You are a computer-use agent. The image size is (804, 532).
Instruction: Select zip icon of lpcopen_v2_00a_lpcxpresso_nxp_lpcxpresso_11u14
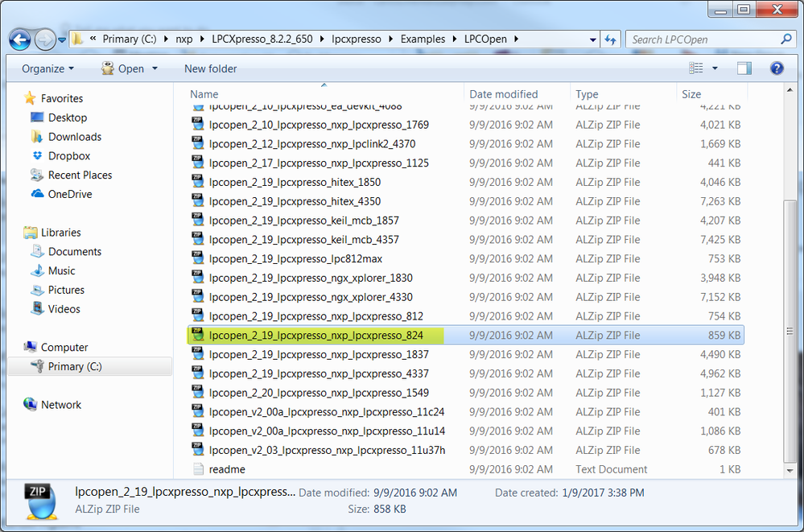[197, 431]
